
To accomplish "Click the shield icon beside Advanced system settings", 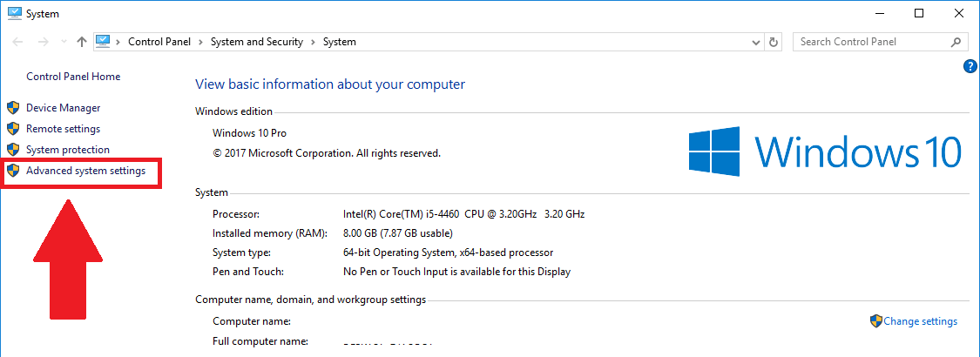I will [x=13, y=171].
